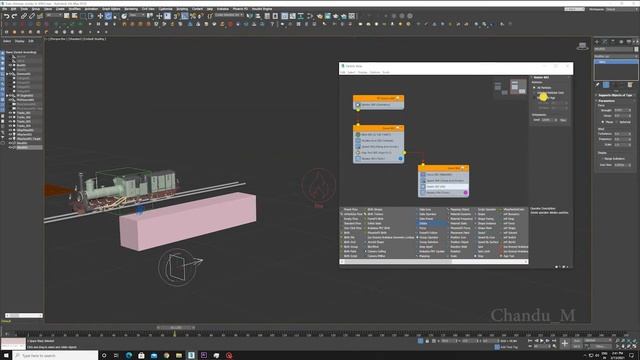
Task: Toggle PF Source 001 bulb on/off
Action: [x=398, y=98]
